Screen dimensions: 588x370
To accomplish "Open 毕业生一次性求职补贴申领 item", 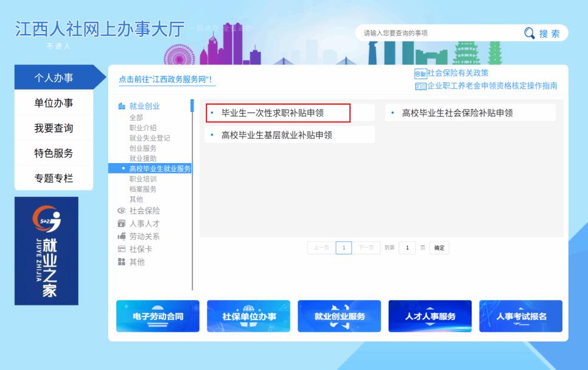I will point(278,113).
